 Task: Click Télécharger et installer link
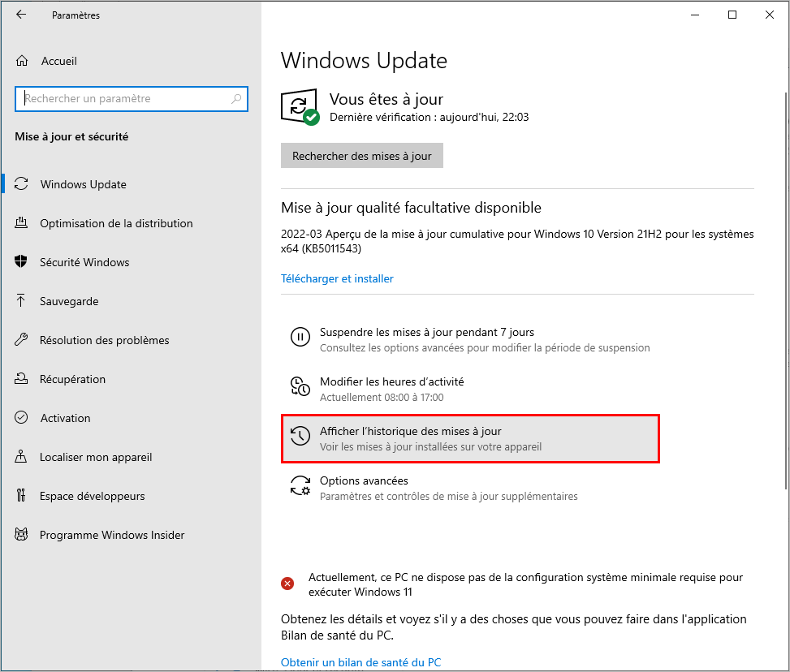pyautogui.click(x=337, y=278)
